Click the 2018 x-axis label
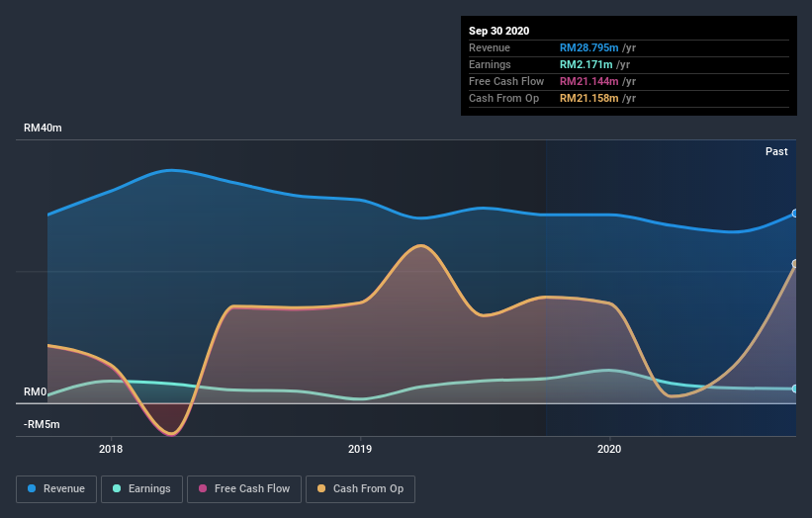812x518 pixels. point(111,449)
